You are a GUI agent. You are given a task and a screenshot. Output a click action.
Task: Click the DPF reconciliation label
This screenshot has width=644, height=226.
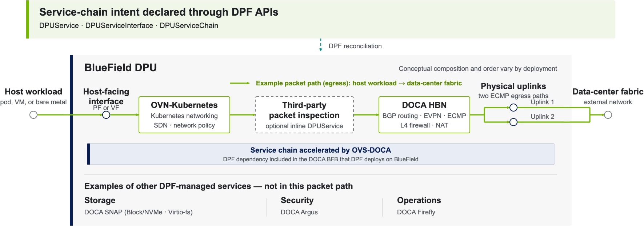(x=355, y=46)
